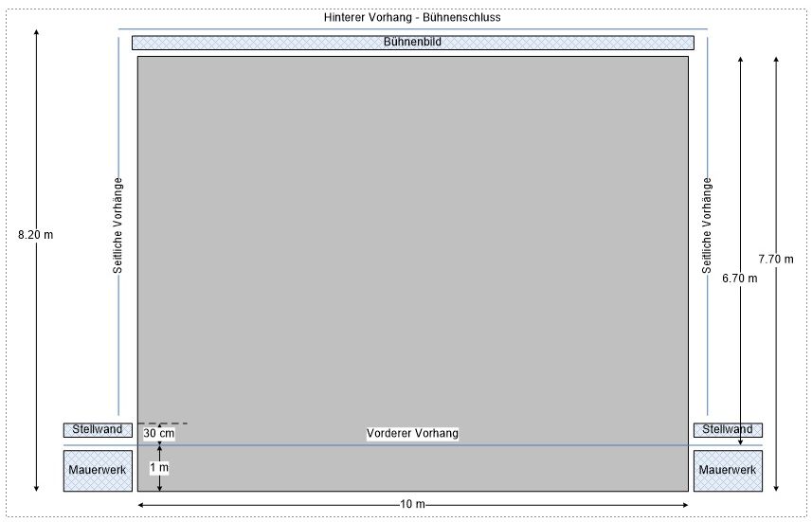Screen dimensions: 812x522
Task: Click the left Mauerwerk block
Action: (x=98, y=471)
